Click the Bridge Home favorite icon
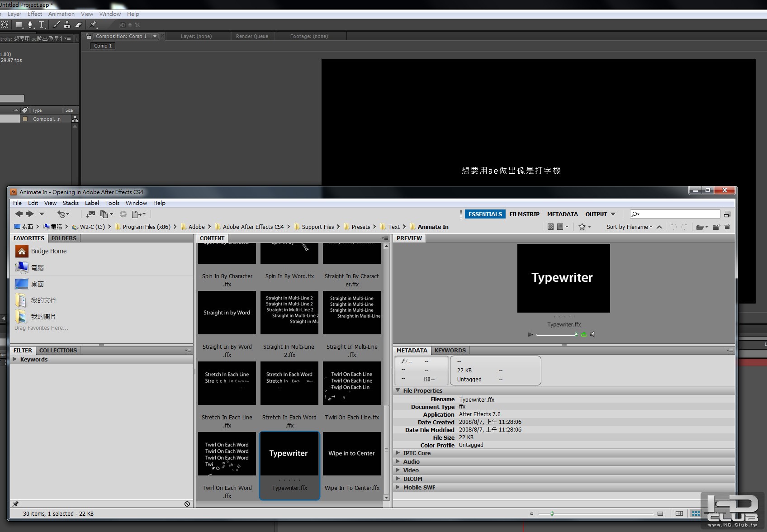The height and width of the screenshot is (532, 767). click(22, 251)
